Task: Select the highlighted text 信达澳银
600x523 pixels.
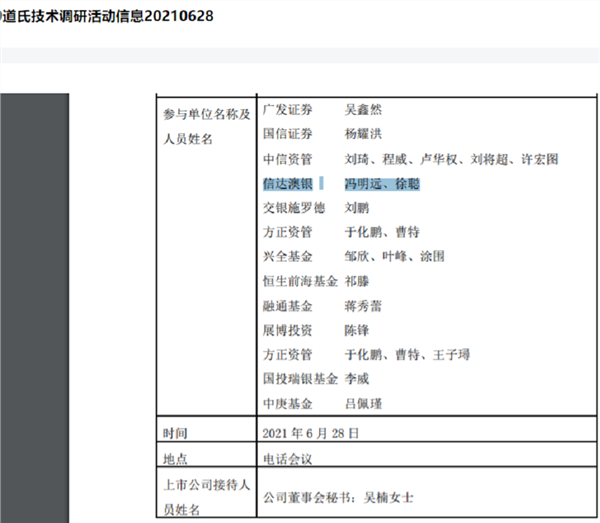Action: (288, 184)
